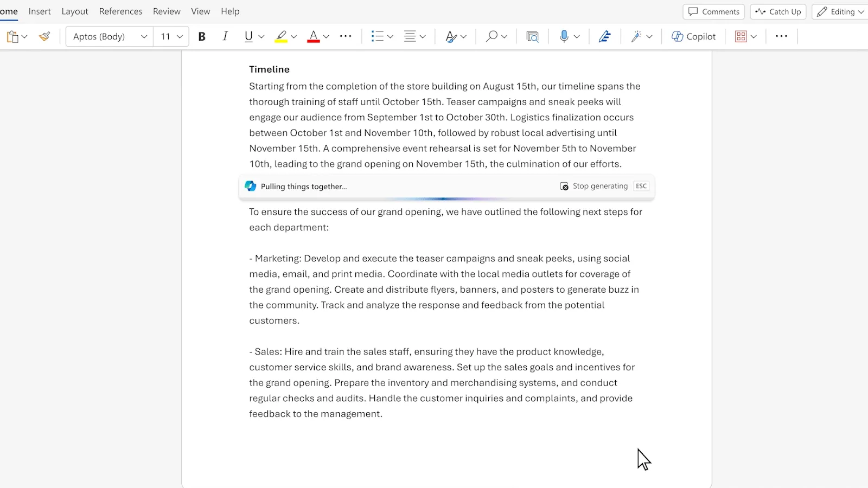Click the Designer magic wand icon

click(x=636, y=36)
